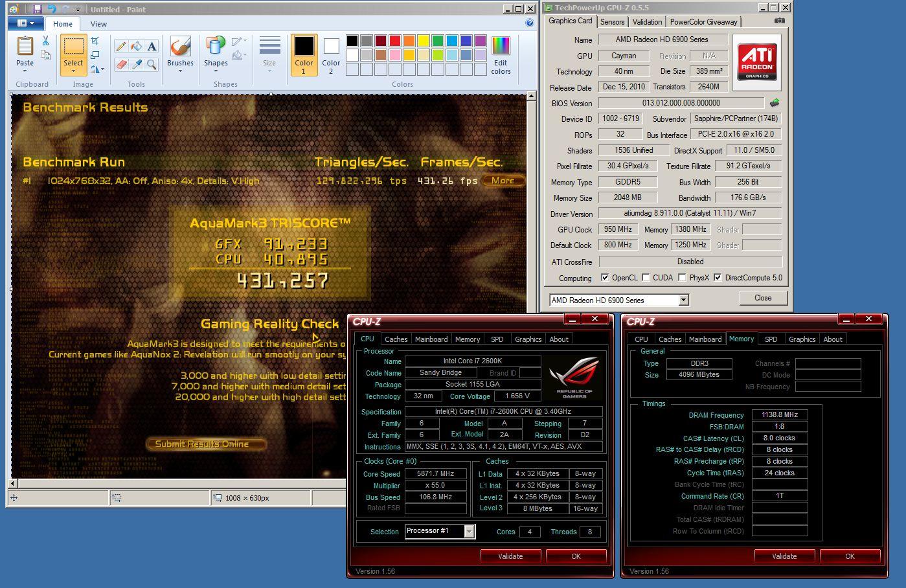Toggle the DirectCompute 5.0 checkbox
Image resolution: width=906 pixels, height=588 pixels.
coord(718,278)
